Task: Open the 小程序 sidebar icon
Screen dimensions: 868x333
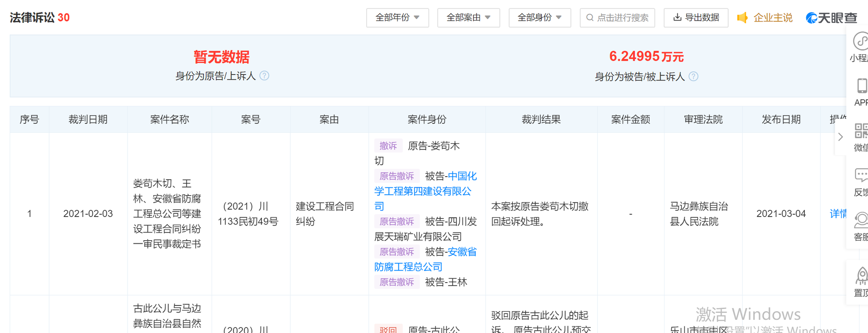Action: [x=860, y=42]
